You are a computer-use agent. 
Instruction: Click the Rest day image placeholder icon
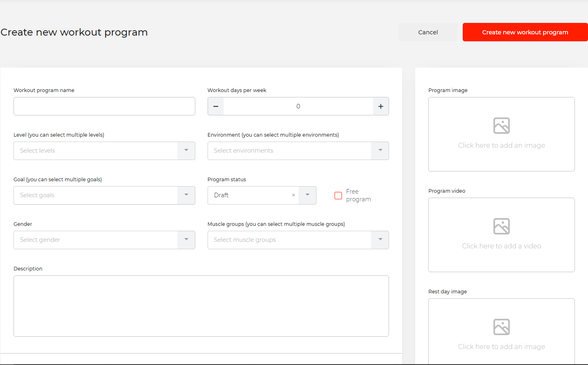pos(501,327)
